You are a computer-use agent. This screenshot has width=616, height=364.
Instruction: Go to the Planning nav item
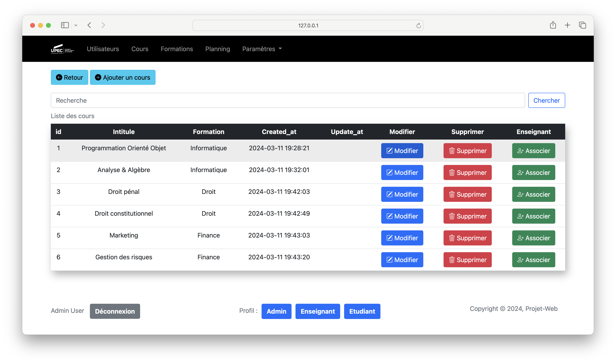point(218,49)
